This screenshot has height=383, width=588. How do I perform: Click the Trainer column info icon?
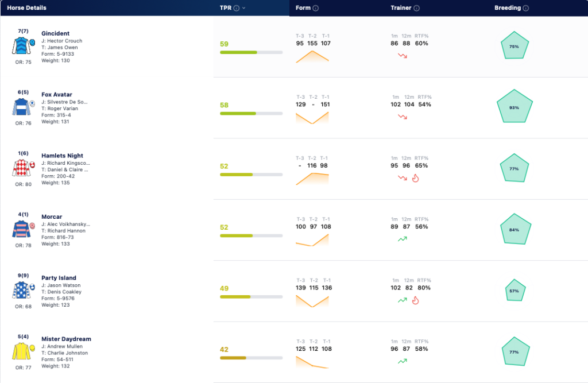(417, 8)
